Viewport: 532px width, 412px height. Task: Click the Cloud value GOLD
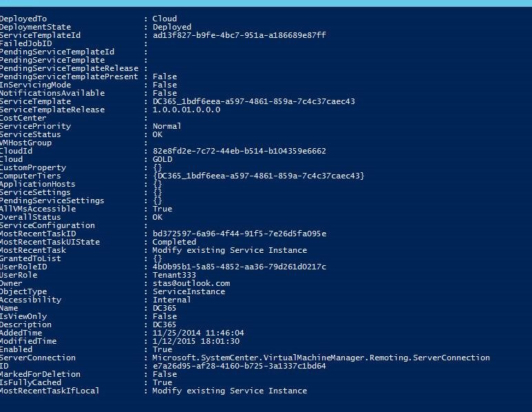coord(162,159)
